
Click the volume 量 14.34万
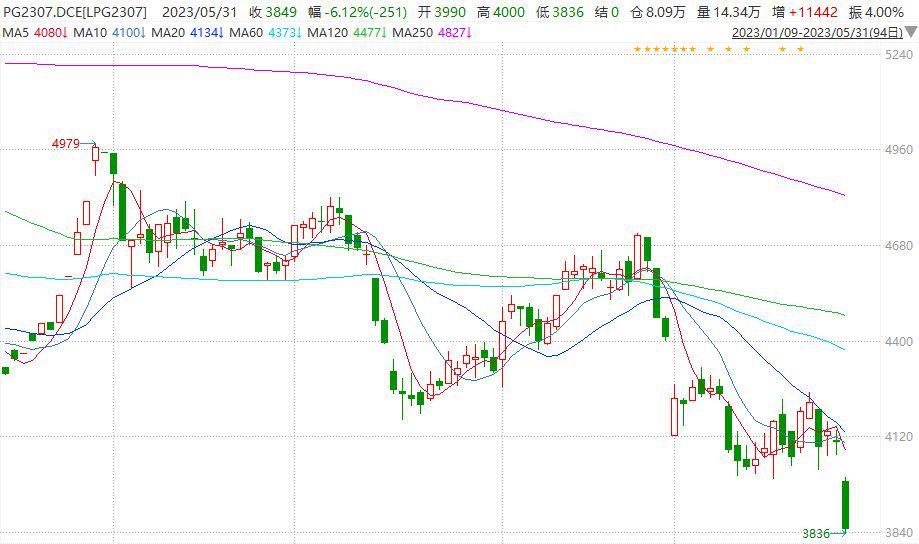click(729, 12)
